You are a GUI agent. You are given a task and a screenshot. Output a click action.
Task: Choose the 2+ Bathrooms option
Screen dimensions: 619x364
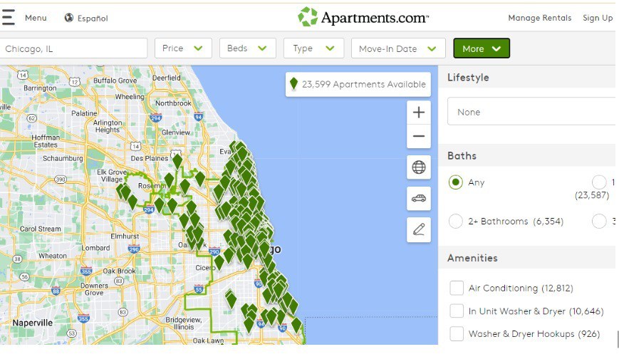[456, 222]
